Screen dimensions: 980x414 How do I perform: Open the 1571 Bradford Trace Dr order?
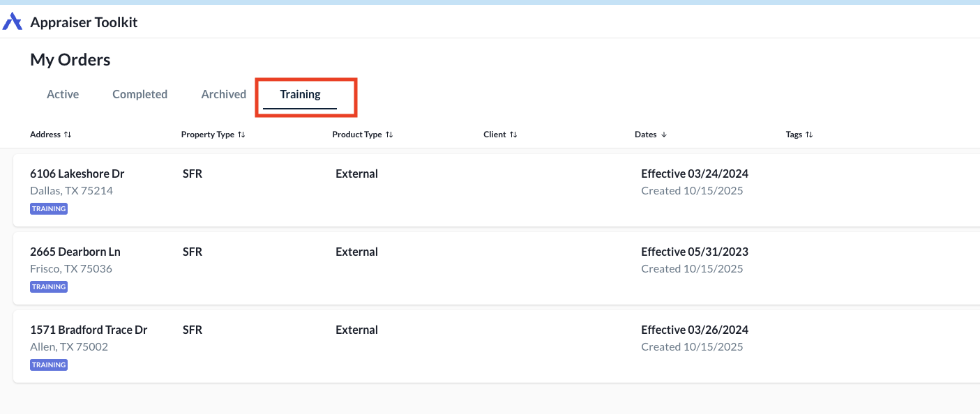pos(497,346)
